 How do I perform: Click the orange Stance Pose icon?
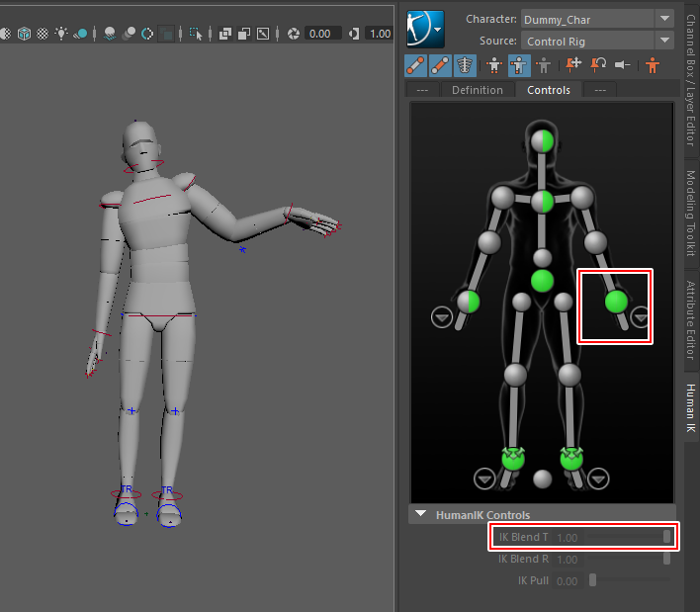[x=653, y=65]
